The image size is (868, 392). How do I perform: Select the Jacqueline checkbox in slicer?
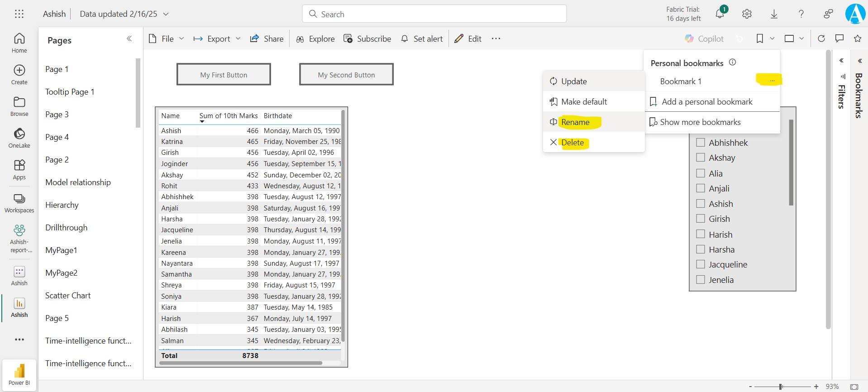[701, 264]
